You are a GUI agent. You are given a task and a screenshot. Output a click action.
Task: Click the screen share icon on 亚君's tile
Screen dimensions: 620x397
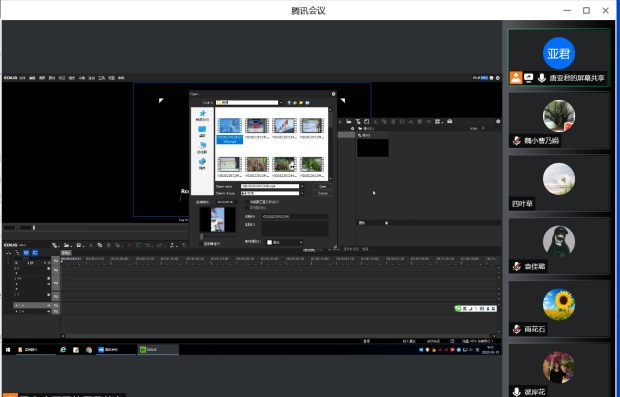click(529, 78)
